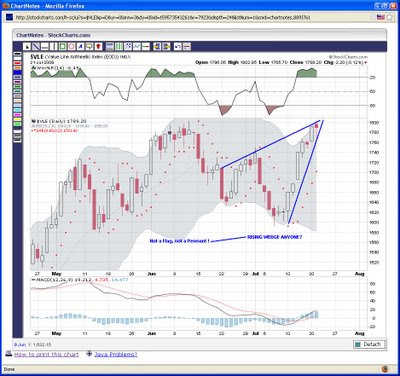Click the fan lines tool icon

(x=128, y=46)
